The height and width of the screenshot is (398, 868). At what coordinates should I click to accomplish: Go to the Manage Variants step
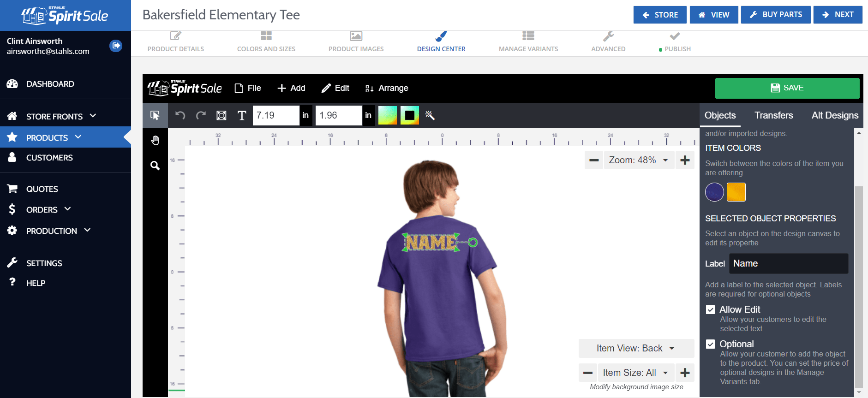(x=528, y=42)
